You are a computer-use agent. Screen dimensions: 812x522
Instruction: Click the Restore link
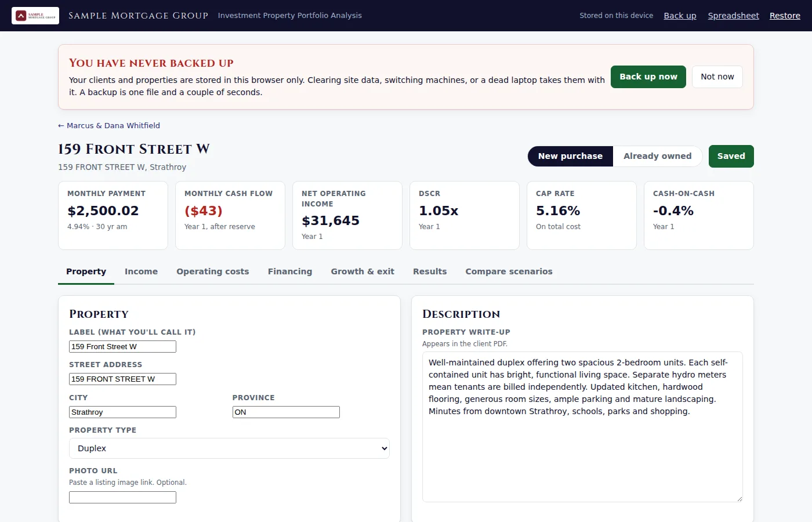pos(785,16)
